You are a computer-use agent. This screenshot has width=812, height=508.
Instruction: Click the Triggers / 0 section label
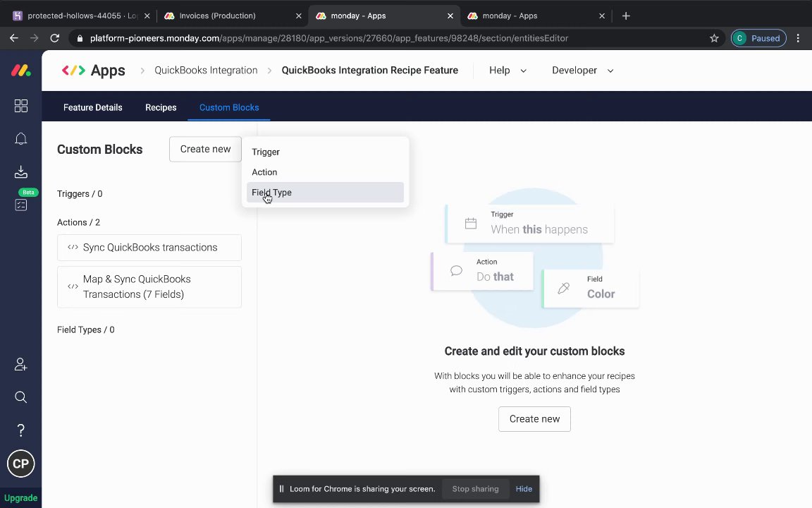(x=80, y=194)
